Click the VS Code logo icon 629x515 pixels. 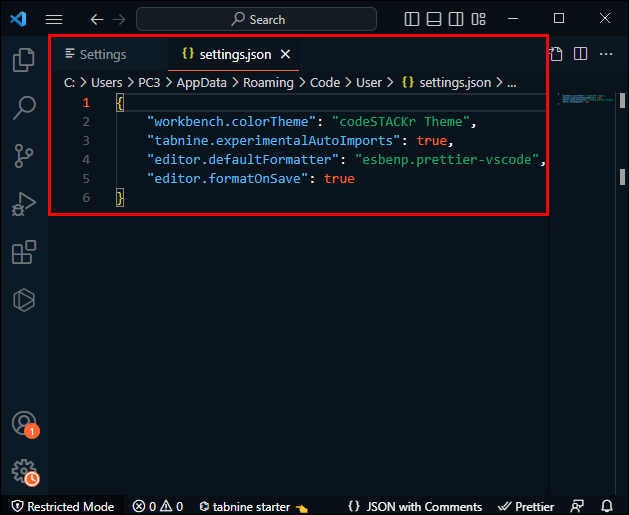tap(18, 19)
